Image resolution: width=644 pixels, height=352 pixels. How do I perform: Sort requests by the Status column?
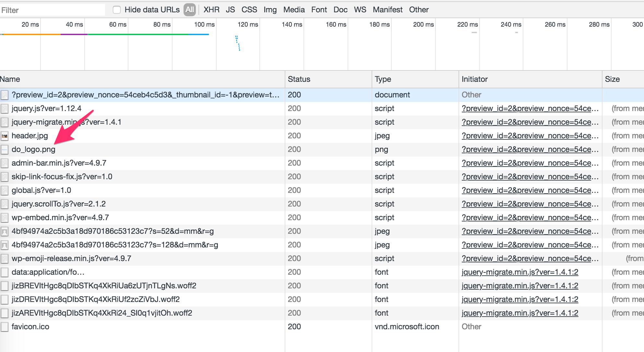point(298,79)
